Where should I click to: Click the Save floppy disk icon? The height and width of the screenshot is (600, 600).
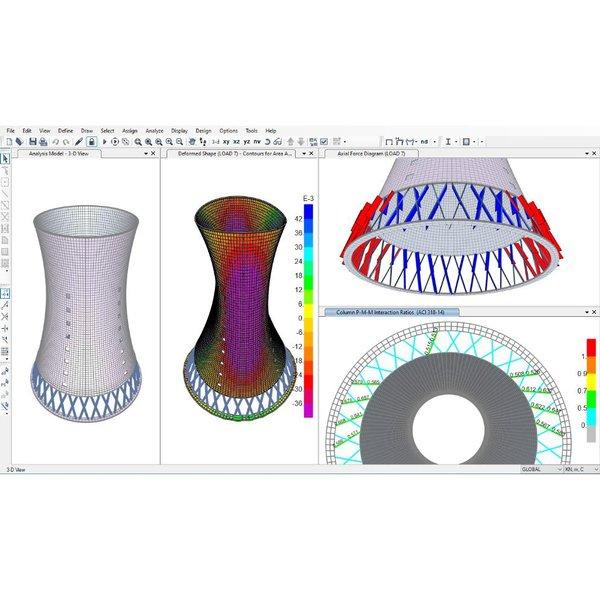[33, 142]
